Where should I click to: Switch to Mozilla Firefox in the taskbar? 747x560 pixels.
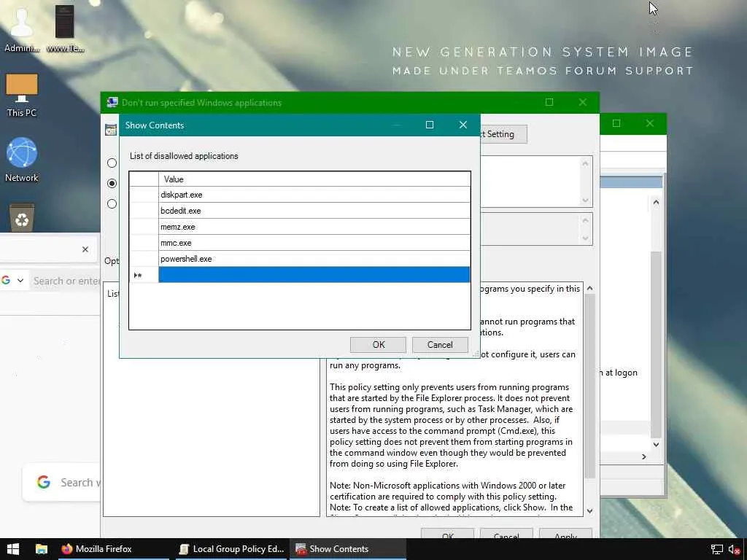(96, 549)
